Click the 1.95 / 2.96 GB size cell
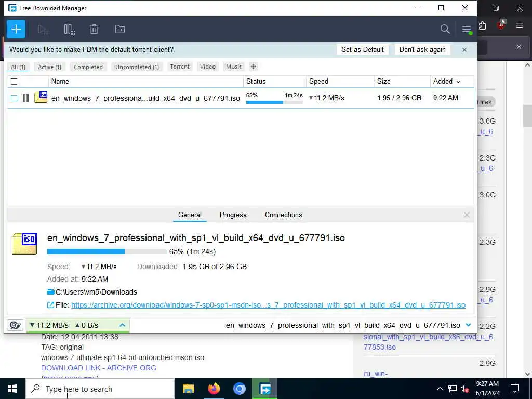The width and height of the screenshot is (532, 399). [399, 98]
